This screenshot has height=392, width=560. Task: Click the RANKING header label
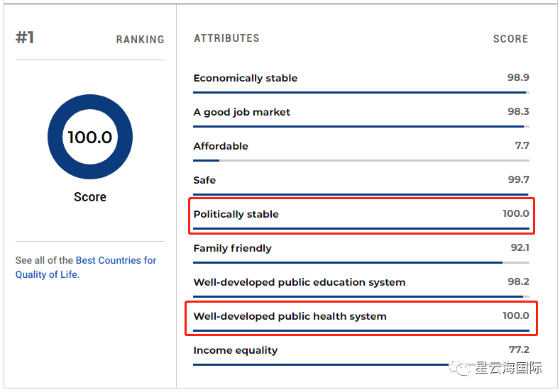[140, 40]
